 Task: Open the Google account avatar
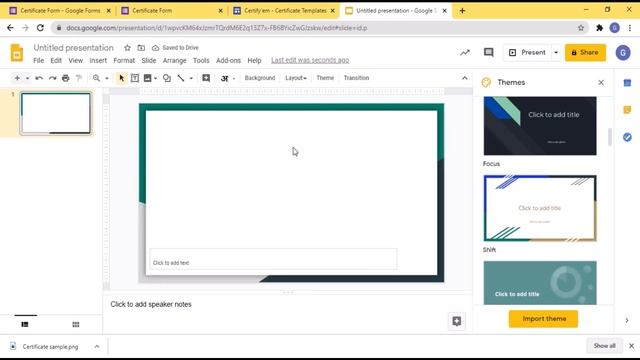[623, 53]
